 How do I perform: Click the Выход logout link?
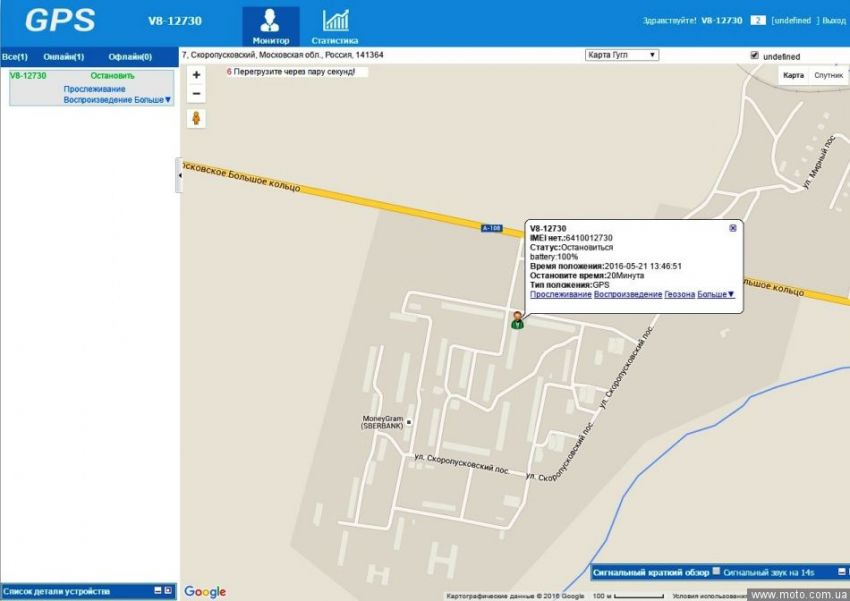click(833, 20)
